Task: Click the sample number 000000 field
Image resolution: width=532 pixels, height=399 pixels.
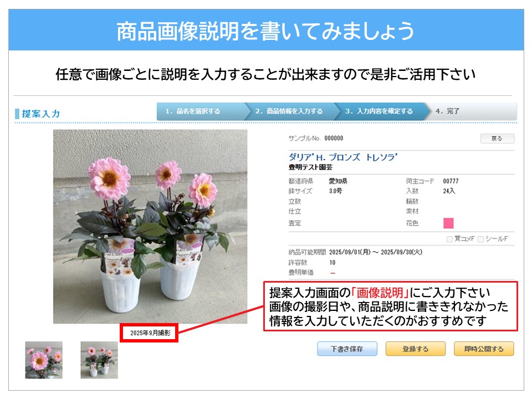Action: tap(334, 138)
